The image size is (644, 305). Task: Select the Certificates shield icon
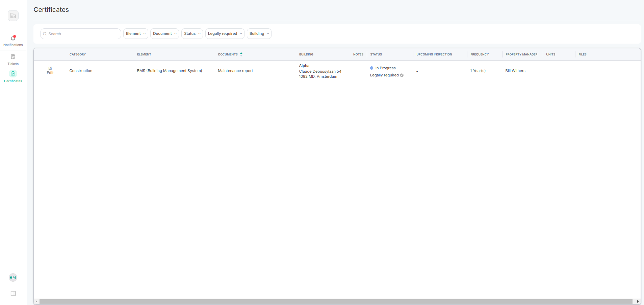pyautogui.click(x=13, y=74)
